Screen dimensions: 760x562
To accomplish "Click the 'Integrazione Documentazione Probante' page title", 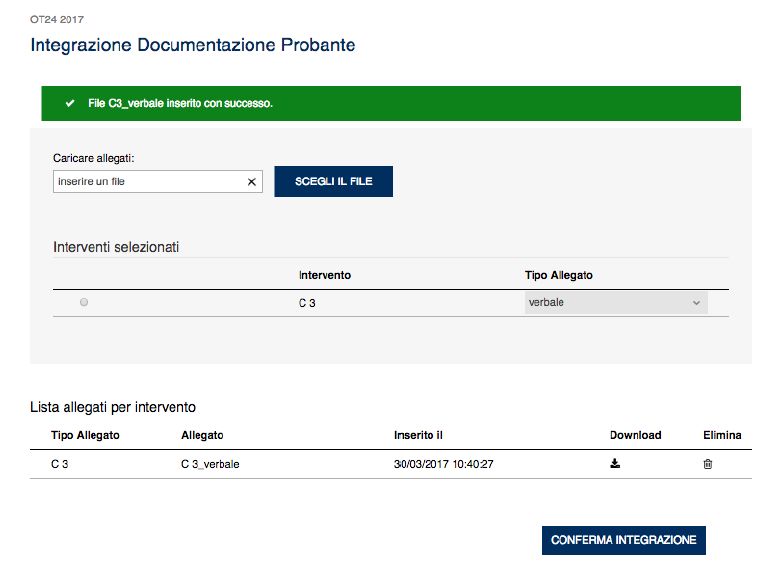I will click(192, 45).
